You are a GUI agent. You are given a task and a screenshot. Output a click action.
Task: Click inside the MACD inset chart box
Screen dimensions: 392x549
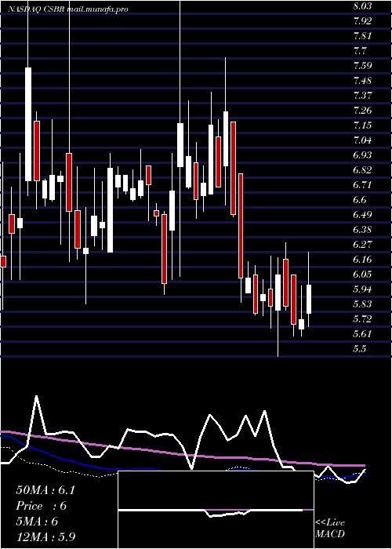pyautogui.click(x=216, y=510)
